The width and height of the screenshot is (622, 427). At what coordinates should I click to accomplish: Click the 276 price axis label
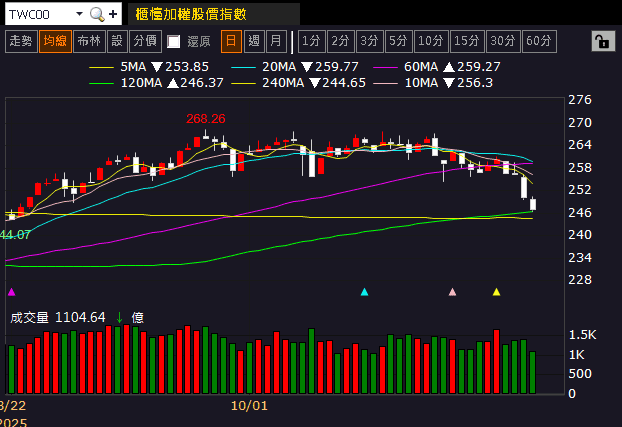tap(580, 100)
